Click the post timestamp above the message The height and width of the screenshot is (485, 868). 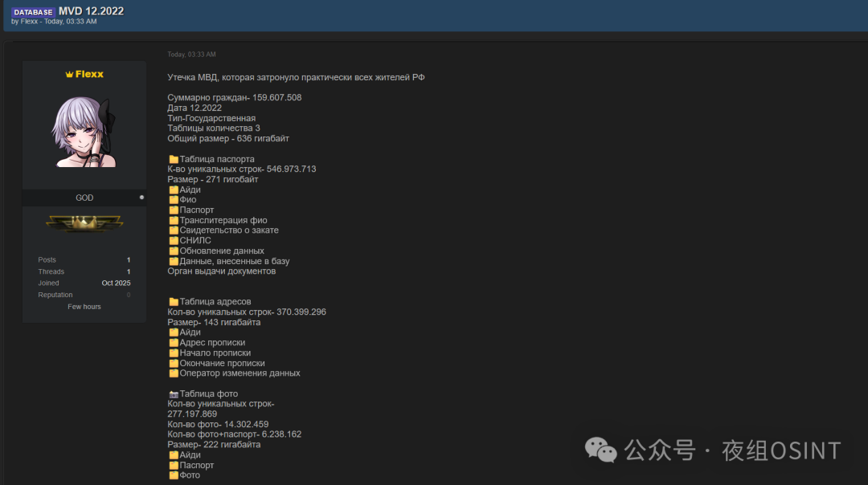(x=191, y=55)
